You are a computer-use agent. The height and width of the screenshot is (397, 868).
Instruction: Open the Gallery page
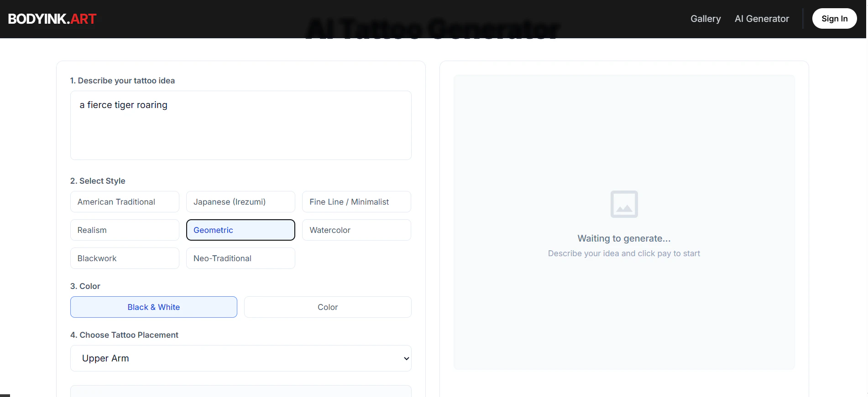[706, 19]
